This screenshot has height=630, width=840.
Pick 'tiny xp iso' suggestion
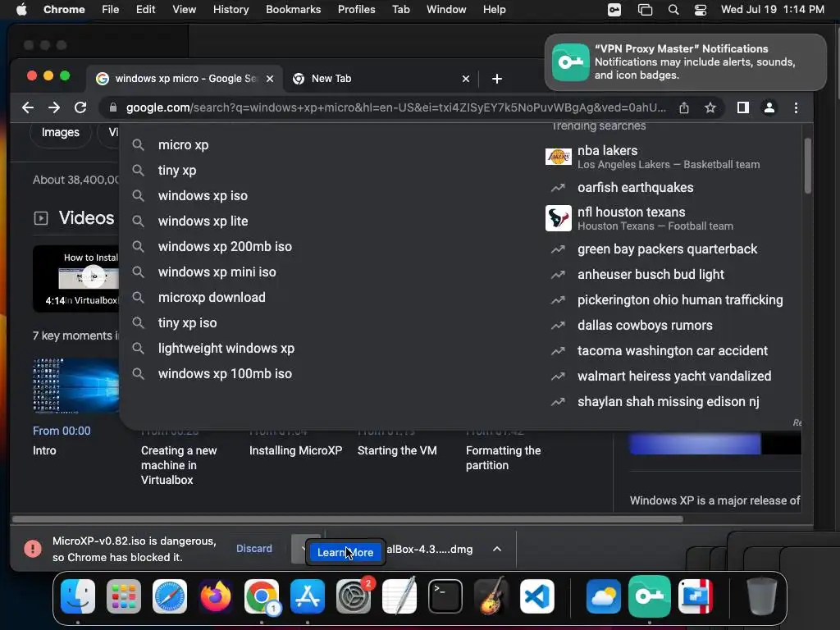pos(187,323)
